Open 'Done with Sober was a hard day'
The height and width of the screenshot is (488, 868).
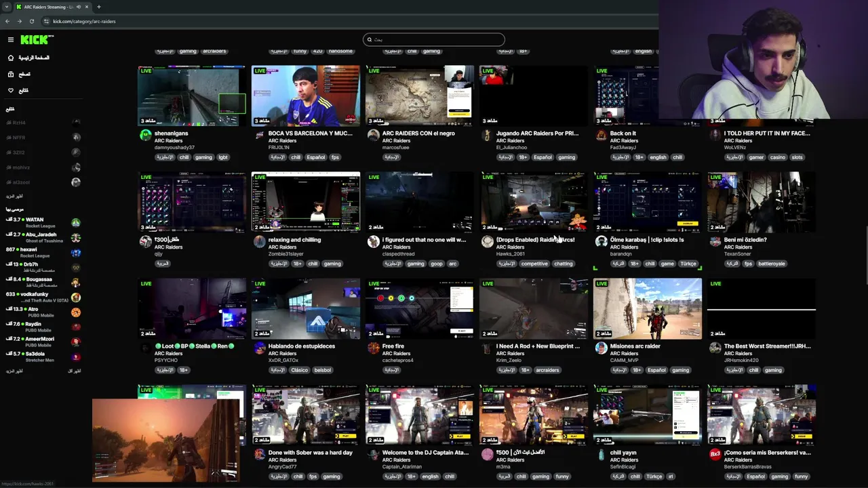311,453
